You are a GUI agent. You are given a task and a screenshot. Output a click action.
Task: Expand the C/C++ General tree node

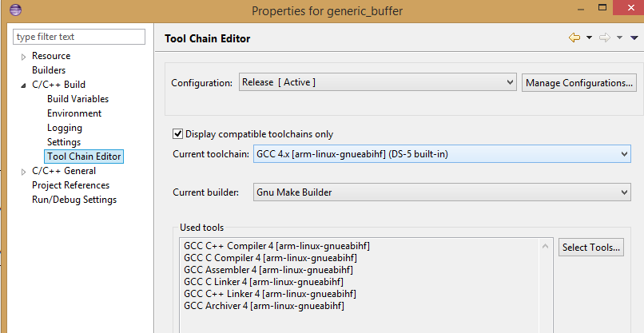click(23, 171)
